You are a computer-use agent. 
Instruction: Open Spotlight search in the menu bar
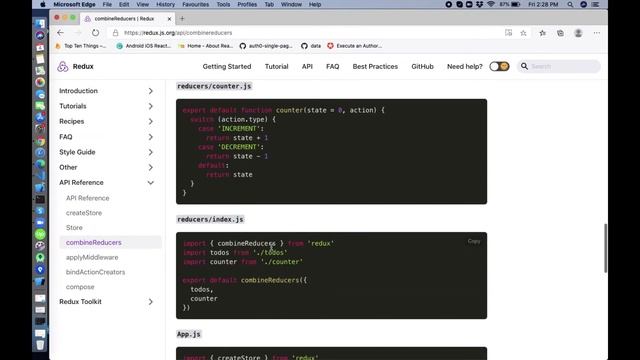click(570, 4)
